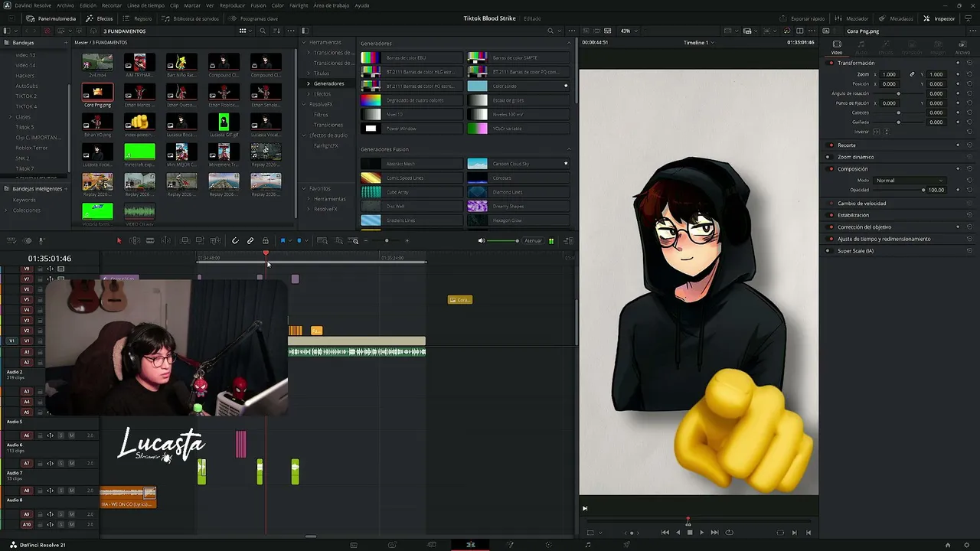Screen dimensions: 980x551
Task: Expand the Efectos de audio category
Action: (x=304, y=135)
